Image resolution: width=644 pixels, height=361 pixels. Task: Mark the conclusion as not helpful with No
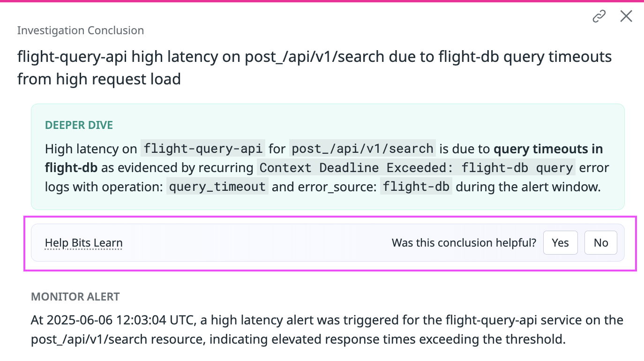click(x=600, y=243)
